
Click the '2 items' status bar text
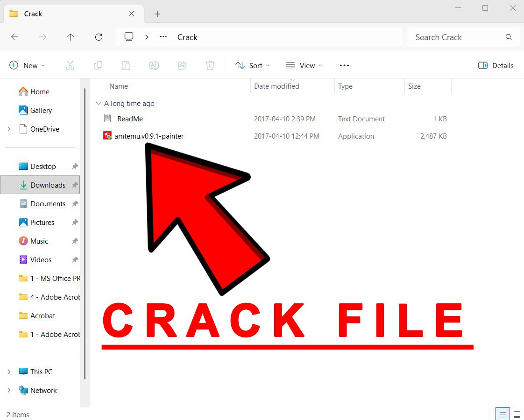[x=18, y=415]
